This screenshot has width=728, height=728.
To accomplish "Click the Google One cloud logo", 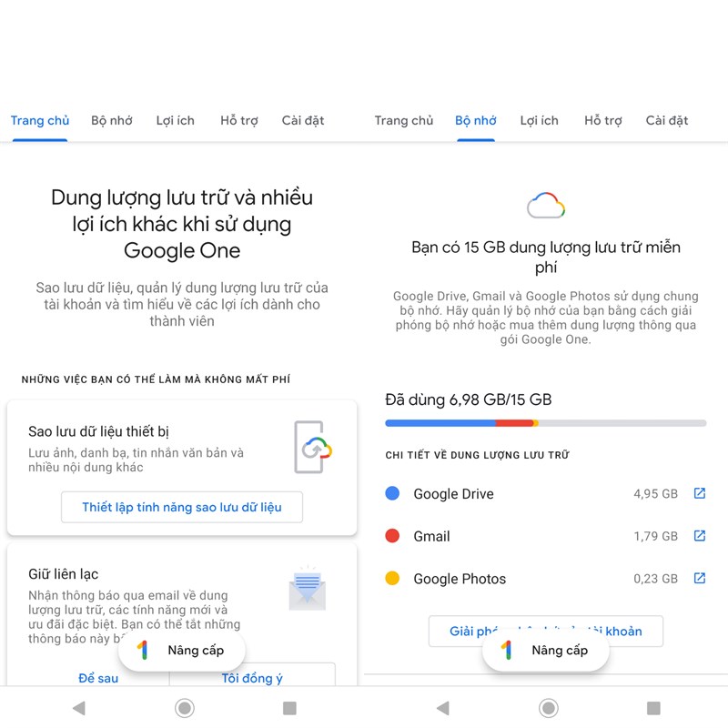I will coord(545,205).
